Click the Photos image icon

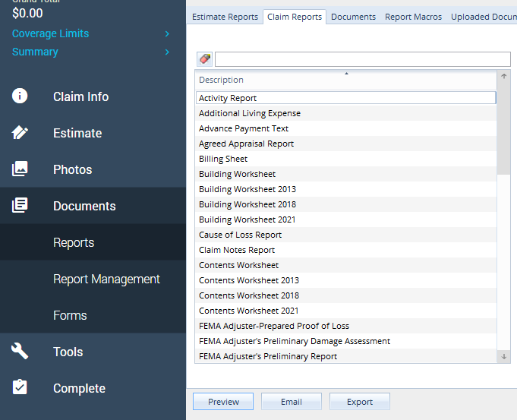[20, 169]
